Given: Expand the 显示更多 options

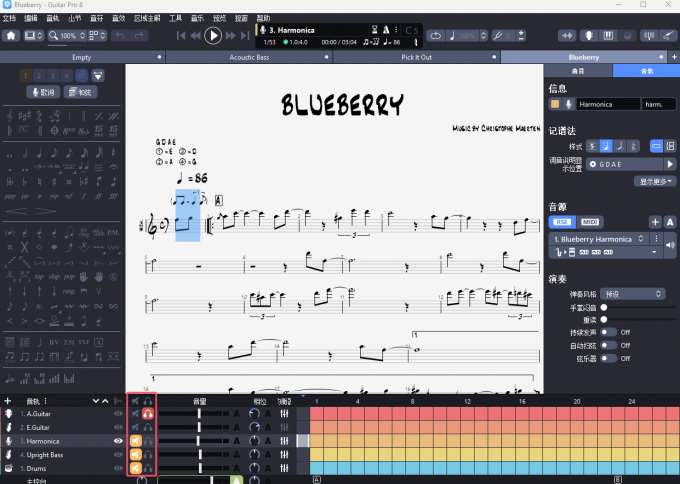Looking at the screenshot, I should click(655, 181).
